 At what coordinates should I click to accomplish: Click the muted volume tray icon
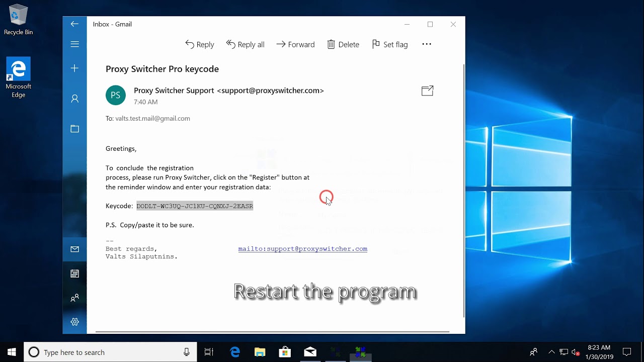click(576, 352)
